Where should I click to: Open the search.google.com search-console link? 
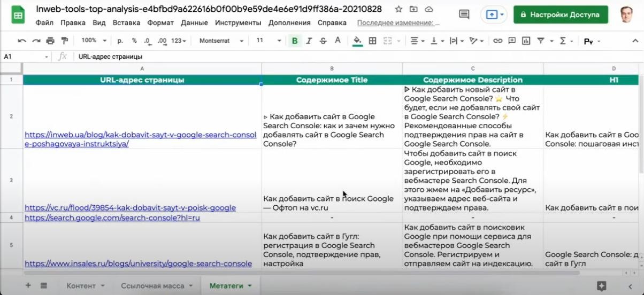(x=112, y=218)
